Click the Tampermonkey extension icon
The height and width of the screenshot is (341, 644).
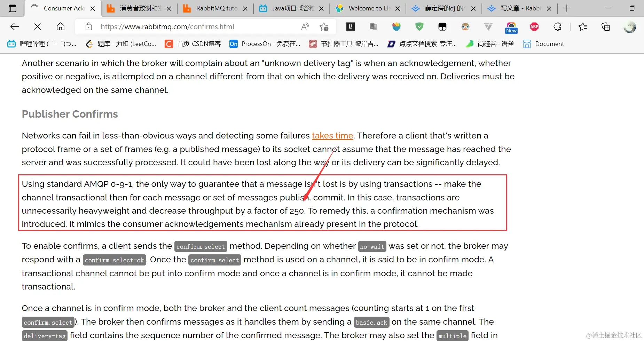(442, 27)
